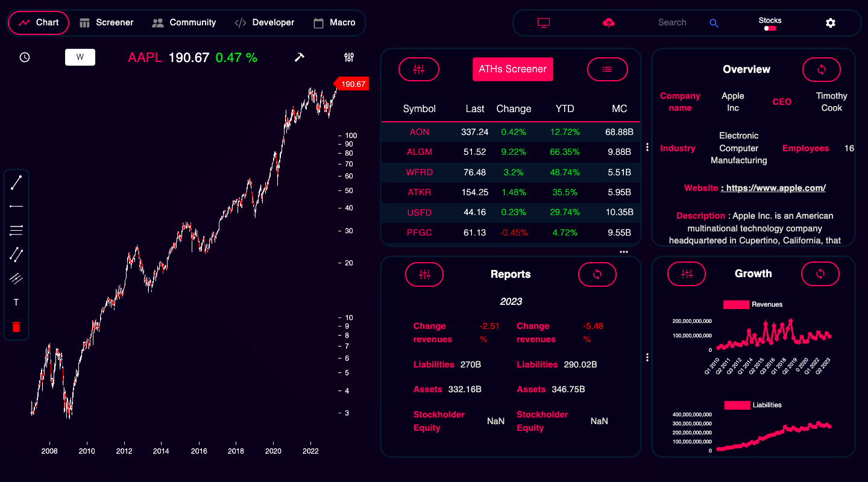
Task: Open settings via the gear icon
Action: click(x=831, y=23)
